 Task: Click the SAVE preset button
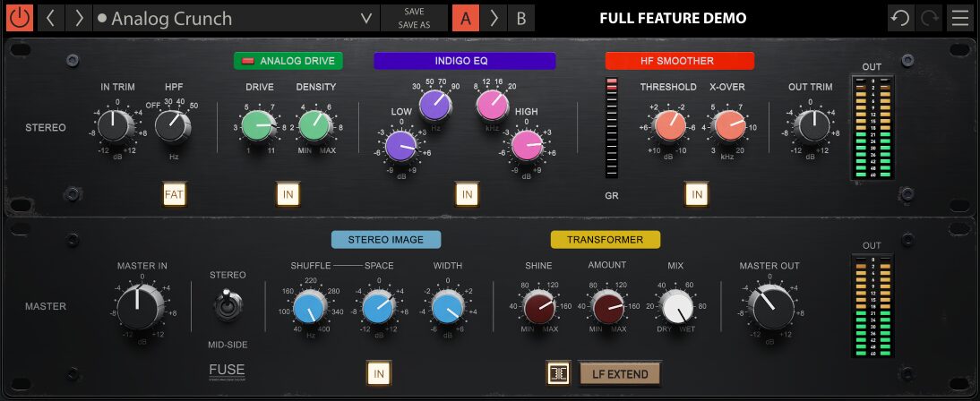(414, 12)
